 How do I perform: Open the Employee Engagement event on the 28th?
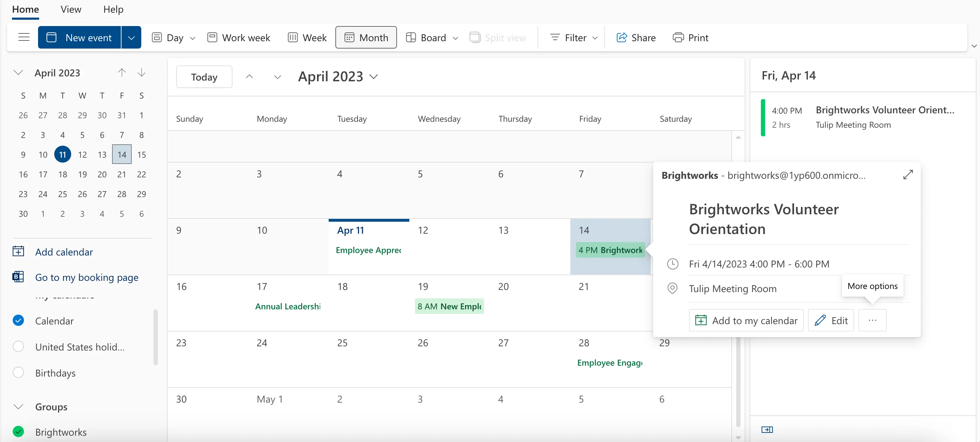[x=610, y=362]
